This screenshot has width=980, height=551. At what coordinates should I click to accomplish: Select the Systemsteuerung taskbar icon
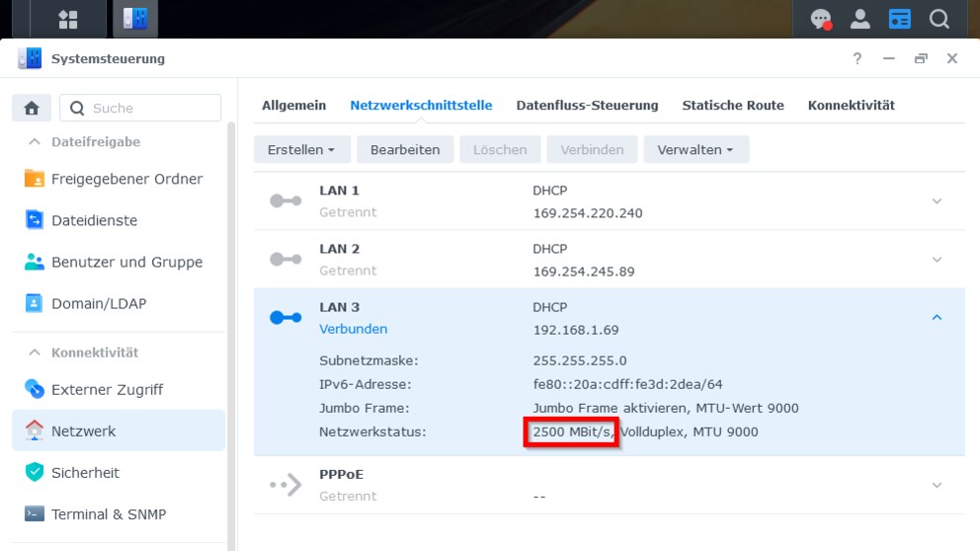click(x=135, y=19)
